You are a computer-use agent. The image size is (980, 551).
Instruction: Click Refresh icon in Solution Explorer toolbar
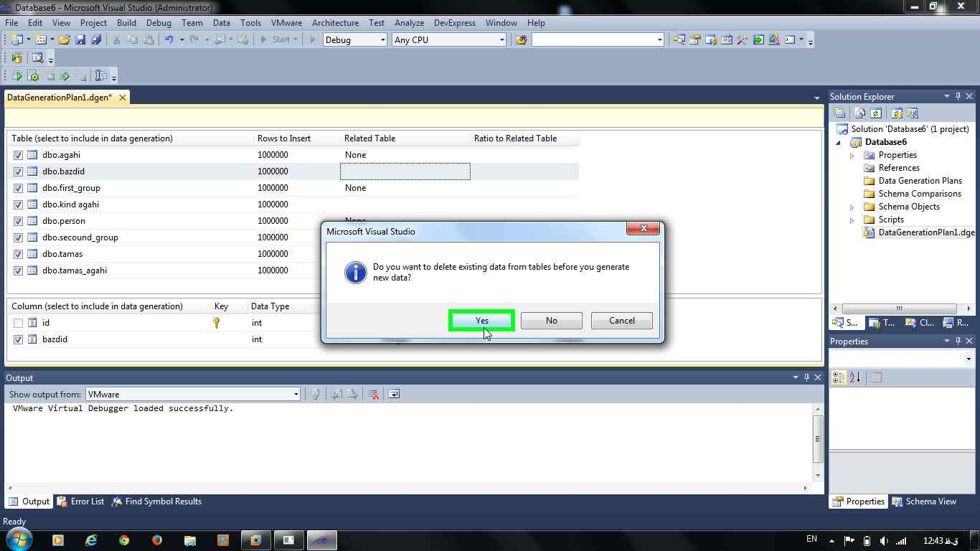point(876,113)
